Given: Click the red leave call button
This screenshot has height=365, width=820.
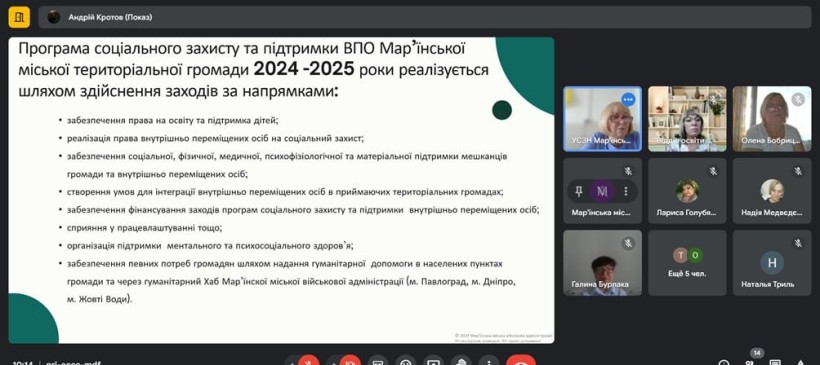Looking at the screenshot, I should (521, 361).
